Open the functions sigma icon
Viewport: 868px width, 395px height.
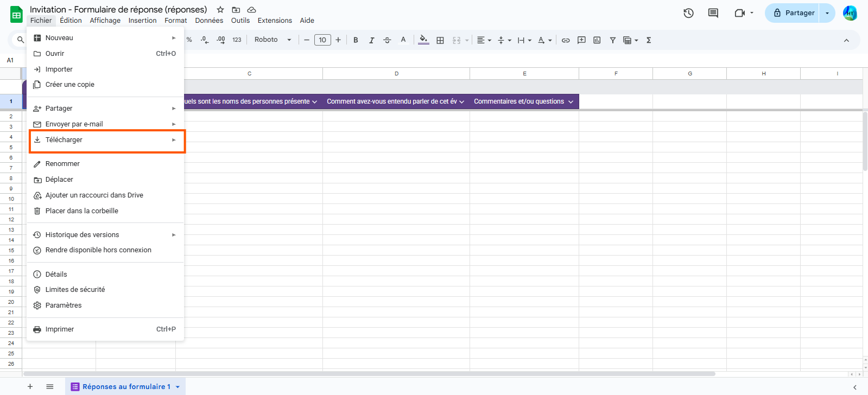click(x=649, y=40)
